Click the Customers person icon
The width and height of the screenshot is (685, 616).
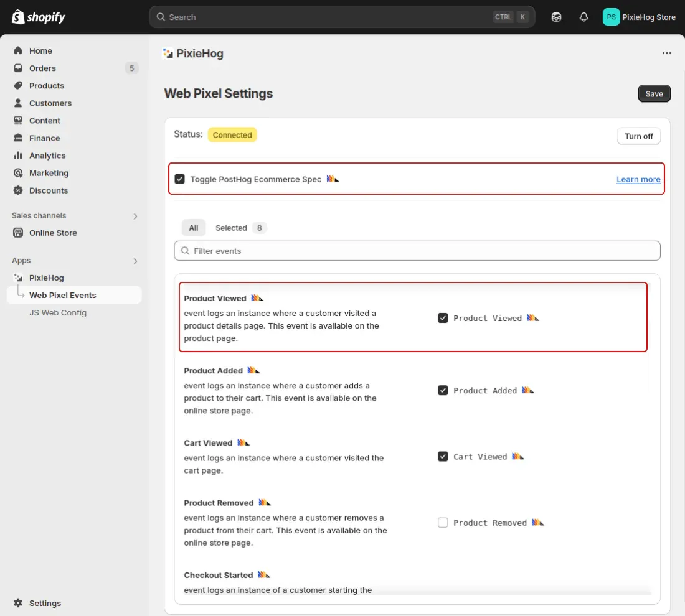click(x=18, y=103)
